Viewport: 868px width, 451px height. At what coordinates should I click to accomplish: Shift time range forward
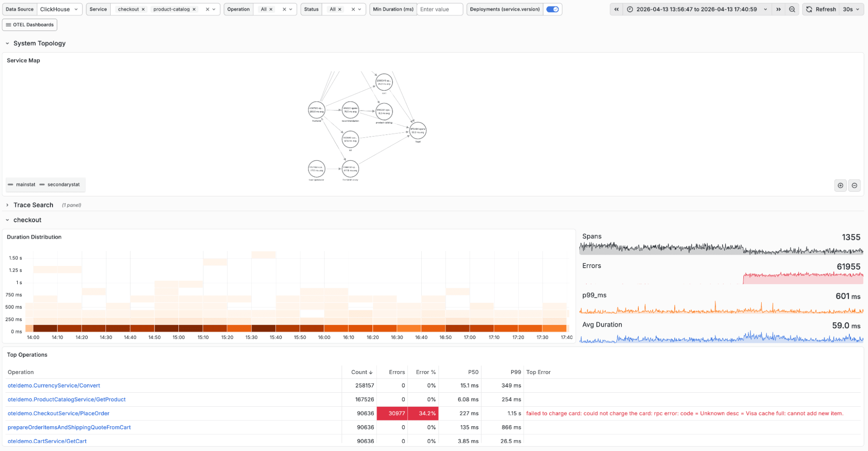[779, 9]
